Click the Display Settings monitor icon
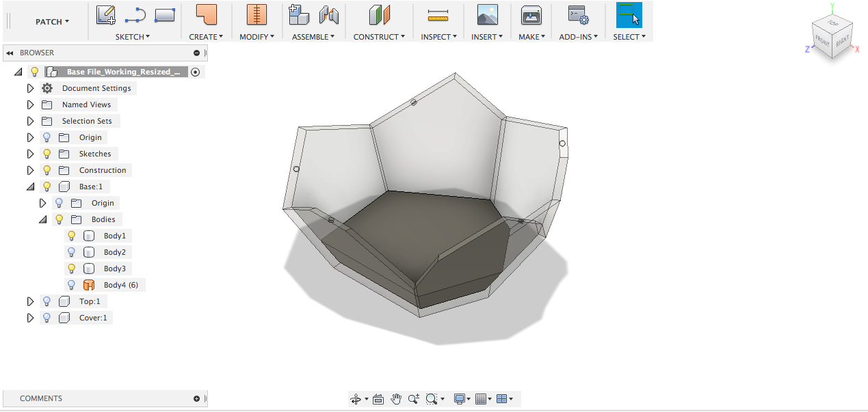 click(460, 399)
